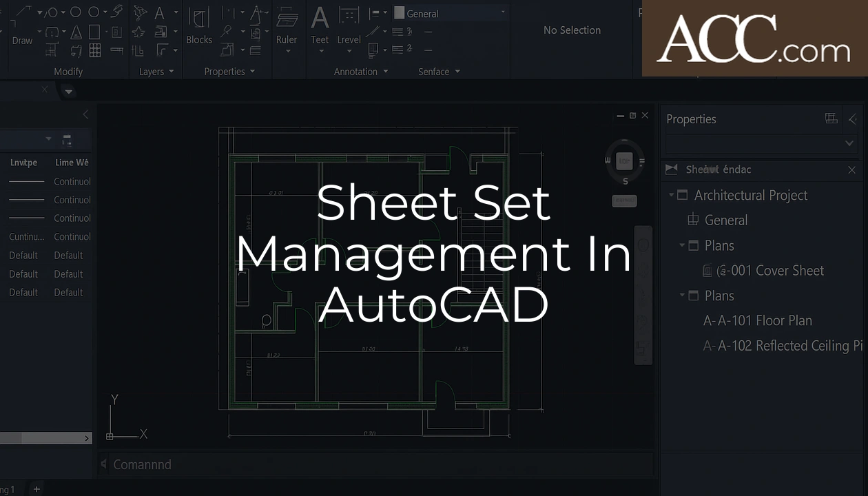Sort by the Lime Wé column header

pos(72,163)
